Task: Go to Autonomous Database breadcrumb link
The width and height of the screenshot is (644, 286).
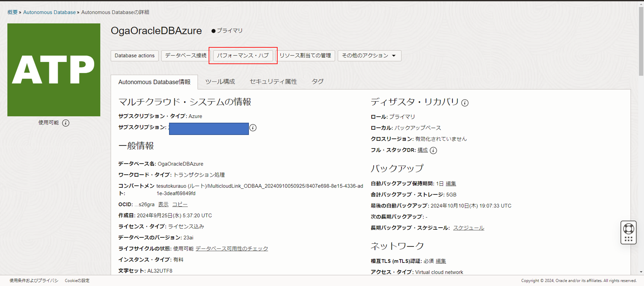Action: (x=49, y=12)
